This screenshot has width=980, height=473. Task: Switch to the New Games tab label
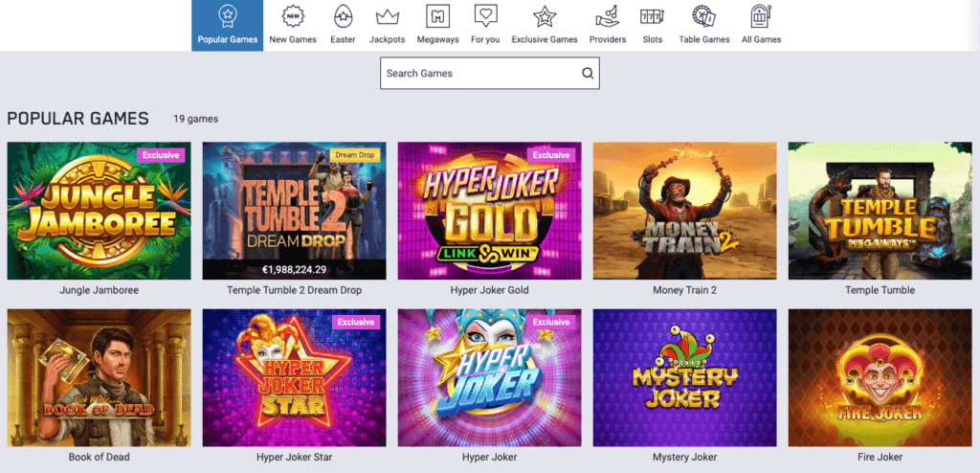point(293,39)
